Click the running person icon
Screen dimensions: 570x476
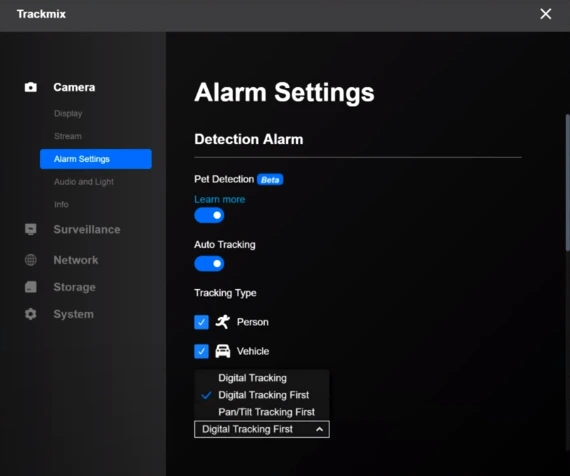(x=223, y=322)
